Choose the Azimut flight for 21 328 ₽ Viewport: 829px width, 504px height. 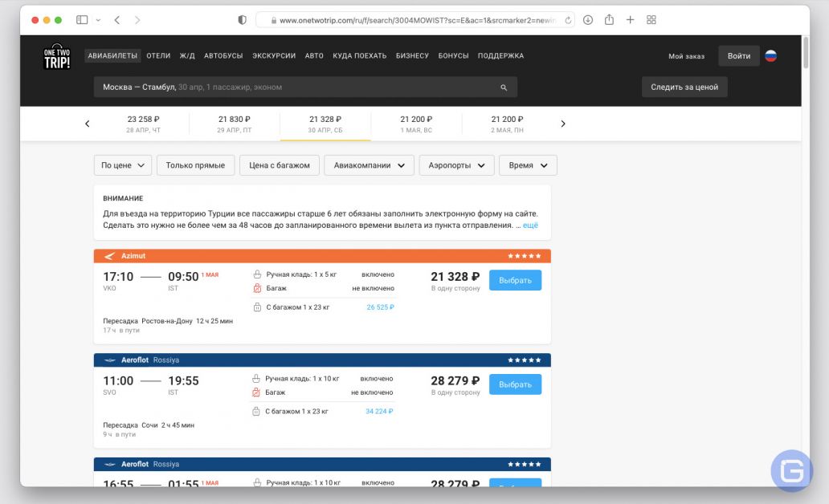[515, 281]
